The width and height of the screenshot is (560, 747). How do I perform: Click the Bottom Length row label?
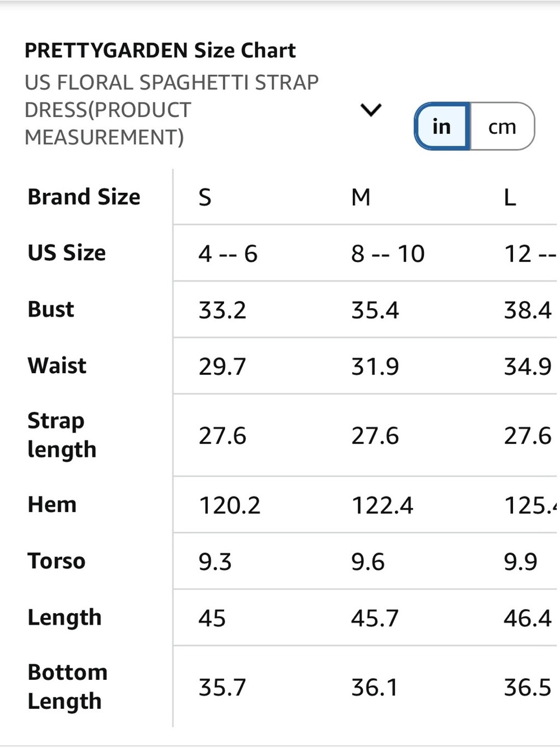pyautogui.click(x=67, y=686)
